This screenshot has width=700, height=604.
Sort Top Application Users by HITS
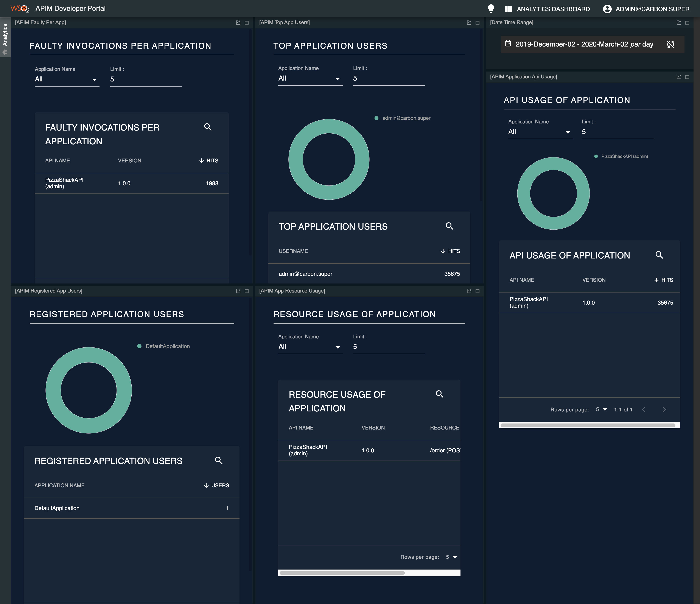coord(450,251)
